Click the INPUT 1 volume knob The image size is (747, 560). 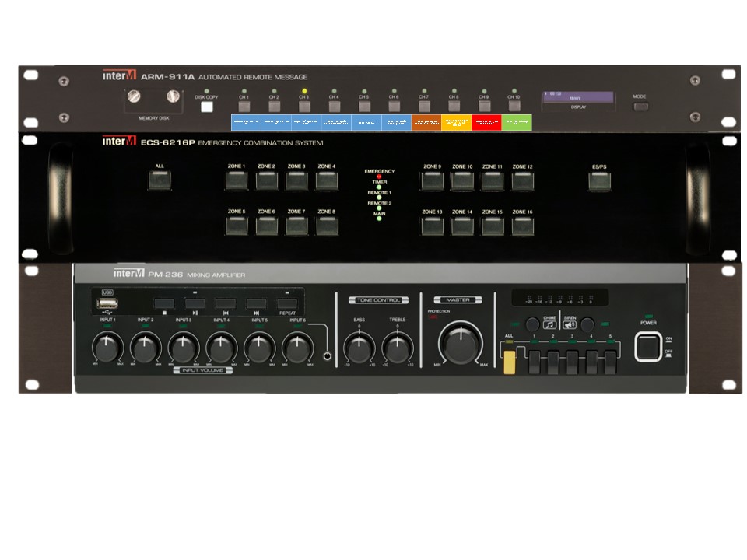click(107, 348)
